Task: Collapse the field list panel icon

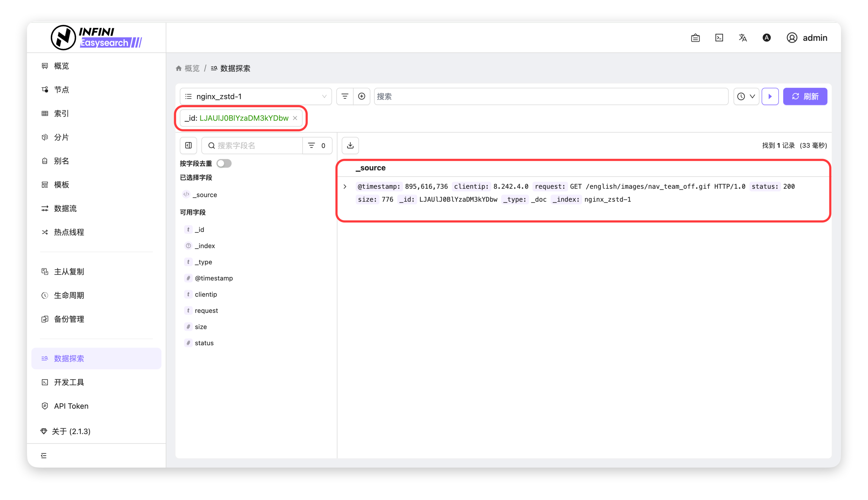Action: [x=188, y=145]
